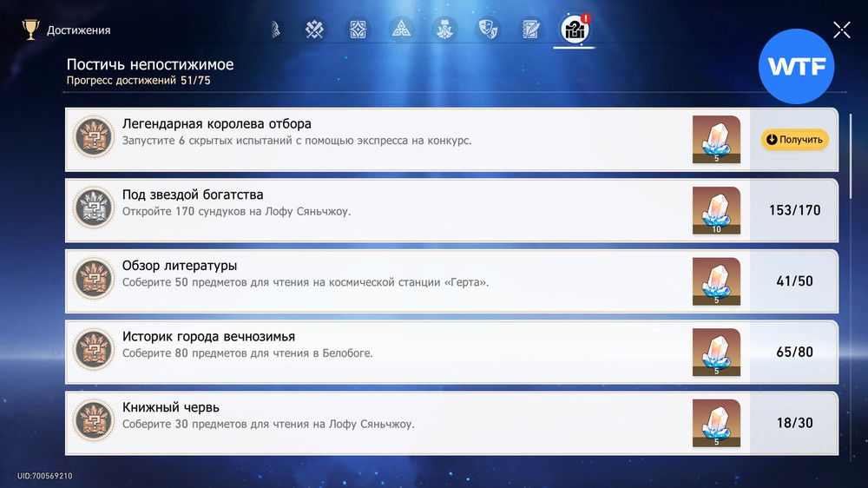Click the blue WTF logo badge
The width and height of the screenshot is (868, 488).
(x=797, y=67)
